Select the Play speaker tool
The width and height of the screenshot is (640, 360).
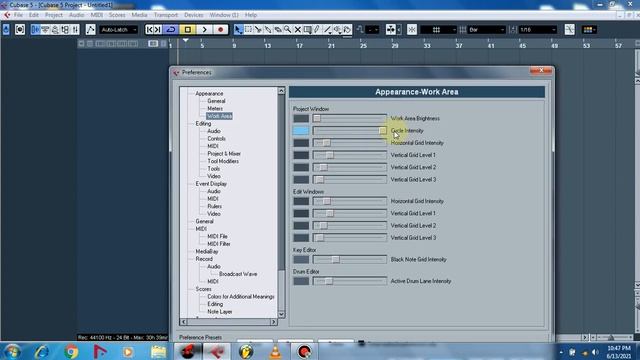338,29
